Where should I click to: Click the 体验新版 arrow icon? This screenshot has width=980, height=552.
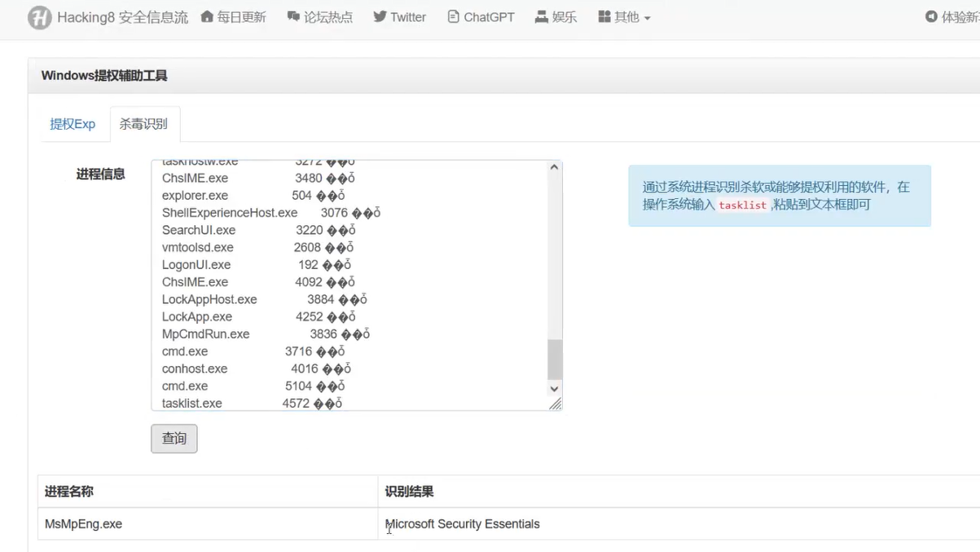point(931,17)
